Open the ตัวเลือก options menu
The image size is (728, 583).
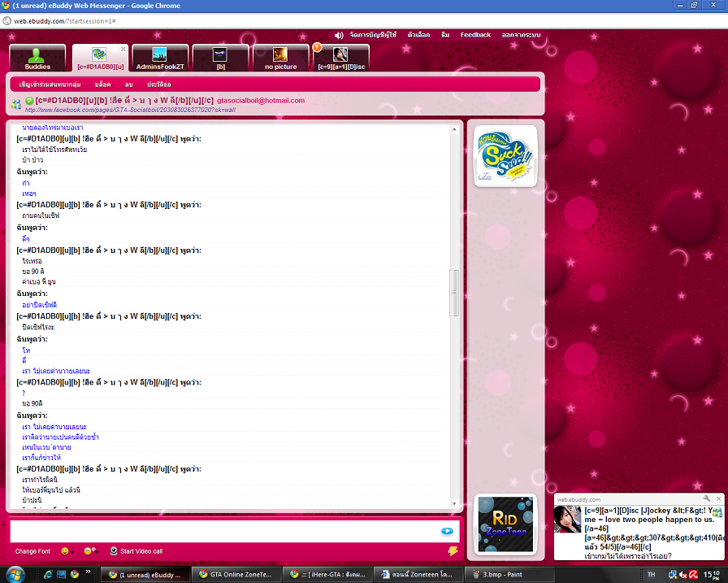(418, 35)
